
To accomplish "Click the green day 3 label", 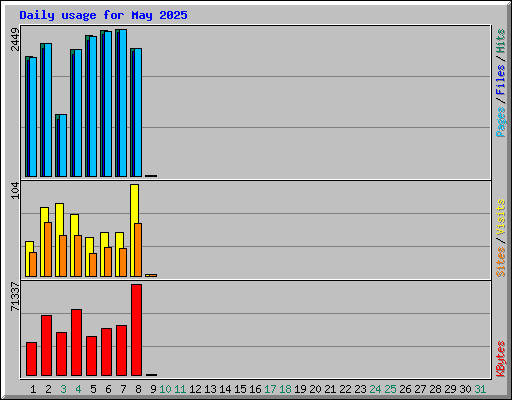I will [x=63, y=389].
